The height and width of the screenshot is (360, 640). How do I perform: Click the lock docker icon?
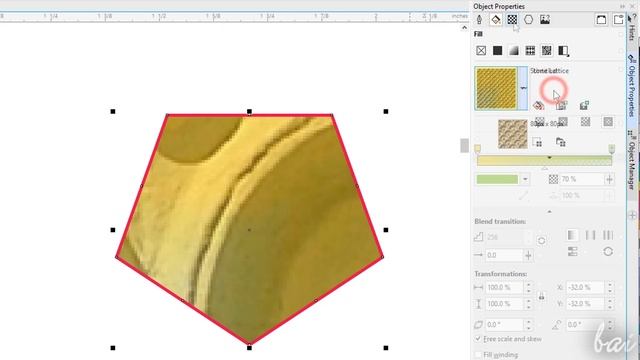618,19
